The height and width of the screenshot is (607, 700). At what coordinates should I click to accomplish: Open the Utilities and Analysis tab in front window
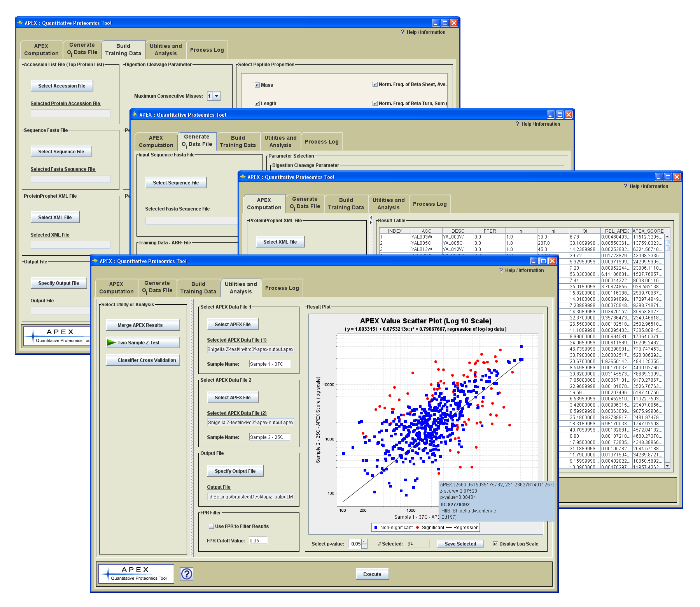[x=241, y=288]
